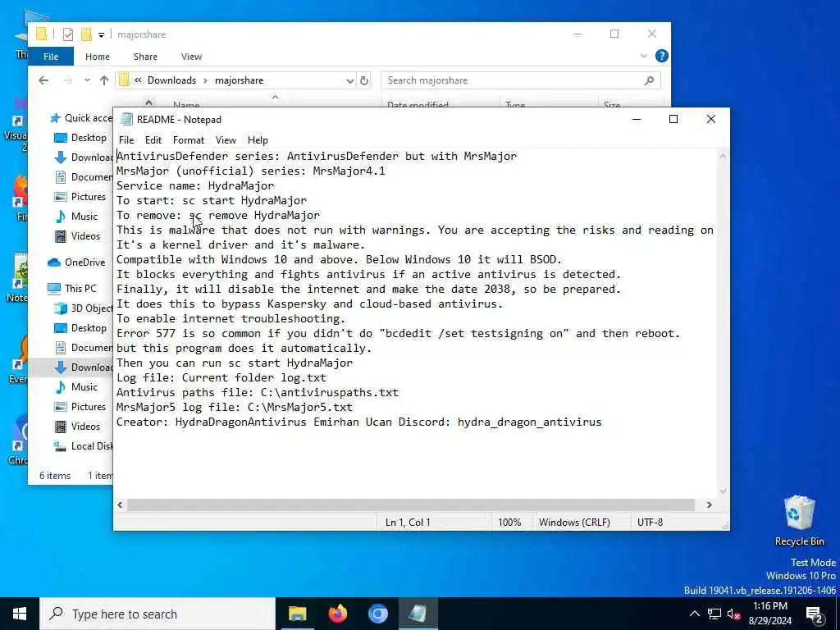Click network icon in system tray
Image resolution: width=840 pixels, height=630 pixels.
(x=714, y=614)
